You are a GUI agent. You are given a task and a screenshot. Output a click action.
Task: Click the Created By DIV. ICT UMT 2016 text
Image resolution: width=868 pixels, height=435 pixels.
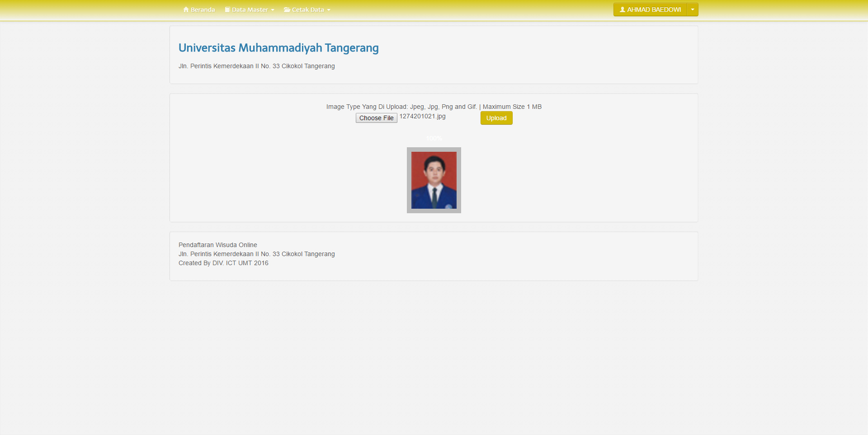[223, 263]
